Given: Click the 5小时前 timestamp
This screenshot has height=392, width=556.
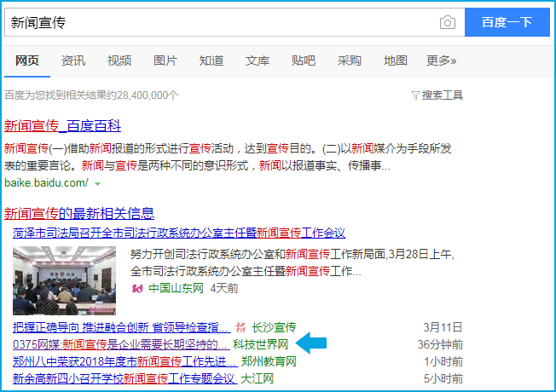Looking at the screenshot, I should [443, 378].
